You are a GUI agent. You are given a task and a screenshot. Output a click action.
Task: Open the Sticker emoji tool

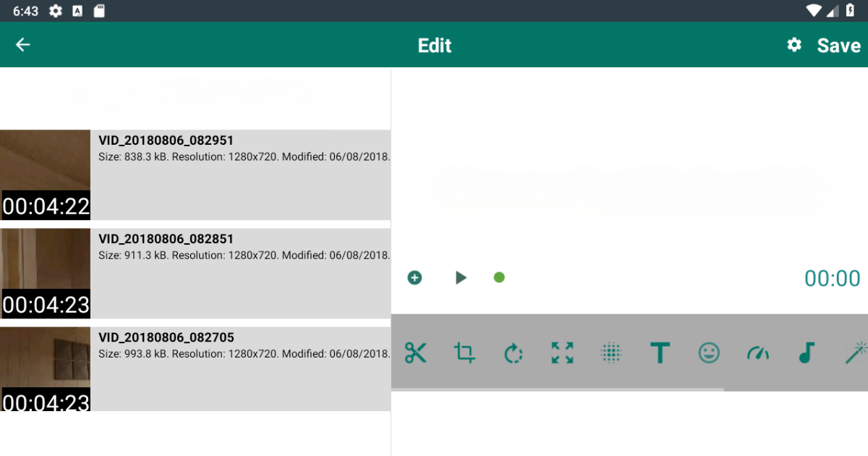point(710,353)
